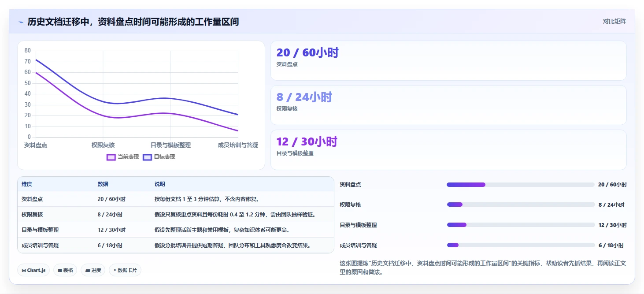Toggle the 当前表现 legend series
Image resolution: width=644 pixels, height=294 pixels.
point(123,157)
